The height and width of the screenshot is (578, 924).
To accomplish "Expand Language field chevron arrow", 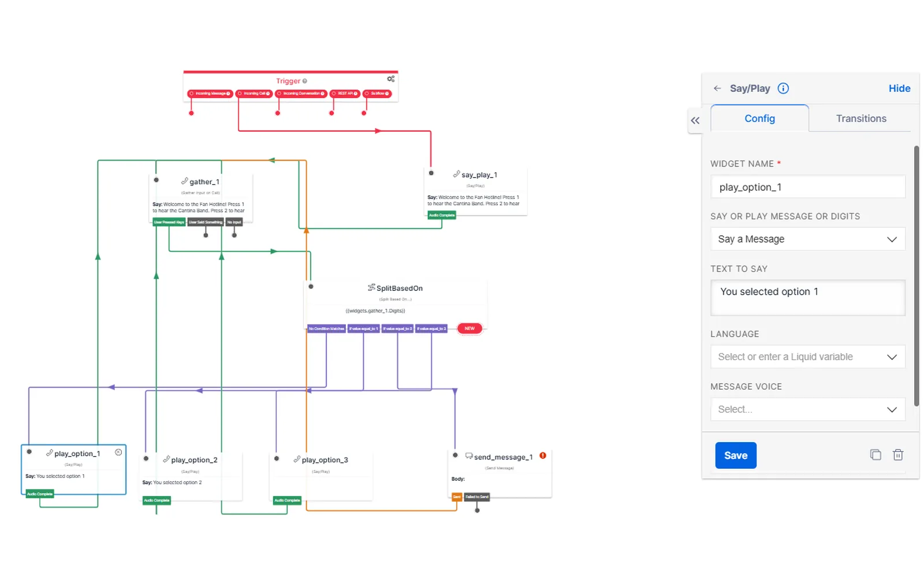I will pyautogui.click(x=892, y=357).
